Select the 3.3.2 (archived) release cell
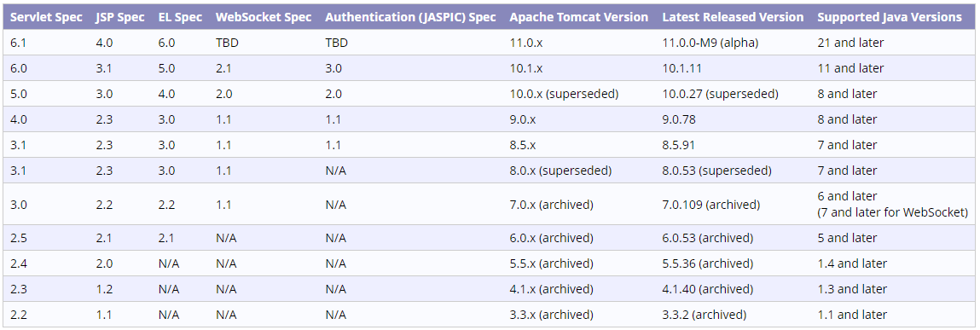980x330 pixels. (x=704, y=315)
